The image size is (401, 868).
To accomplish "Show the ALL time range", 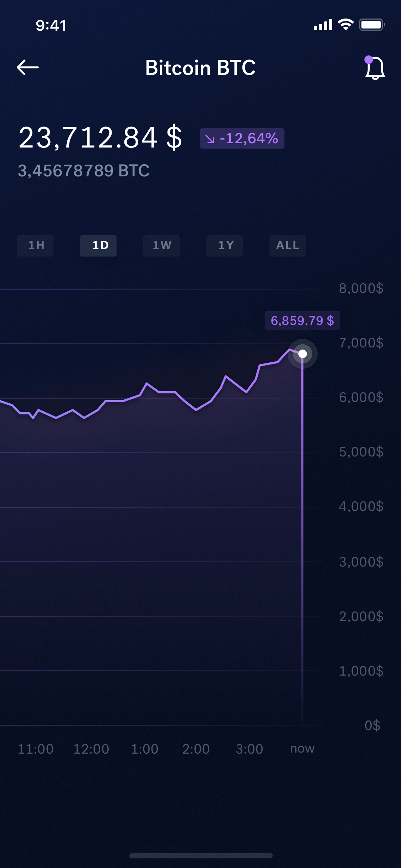I will [288, 246].
